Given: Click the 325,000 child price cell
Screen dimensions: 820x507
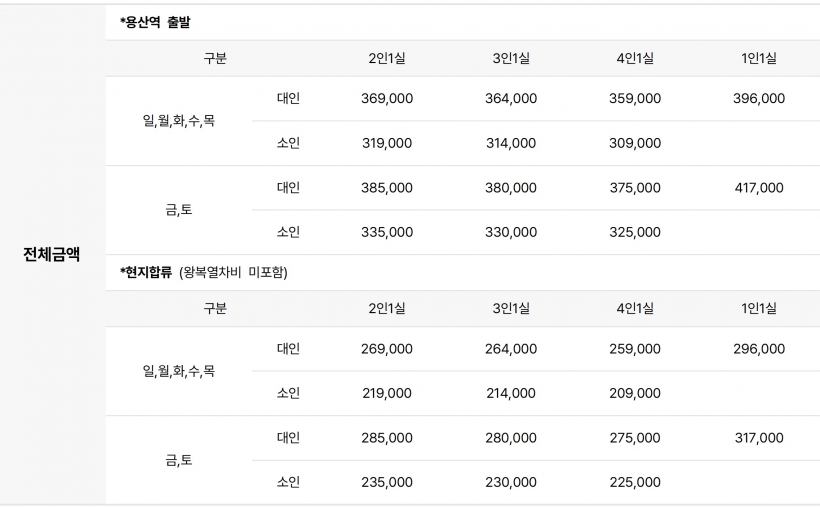Looking at the screenshot, I should coord(634,232).
